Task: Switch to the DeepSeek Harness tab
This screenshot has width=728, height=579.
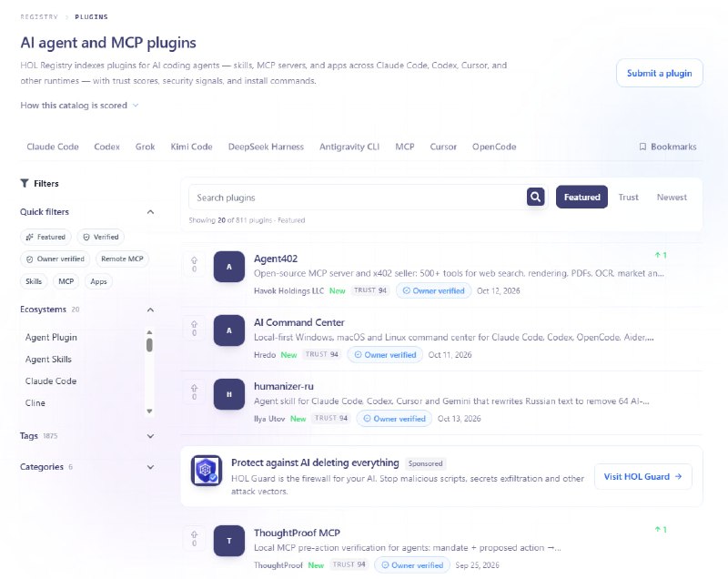Action: (266, 147)
